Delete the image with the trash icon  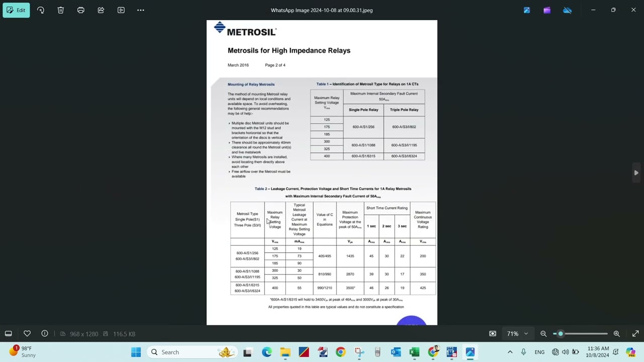[60, 10]
